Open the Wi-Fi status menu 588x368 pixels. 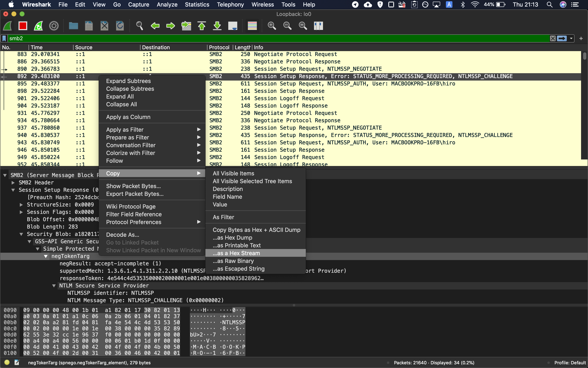click(x=474, y=5)
